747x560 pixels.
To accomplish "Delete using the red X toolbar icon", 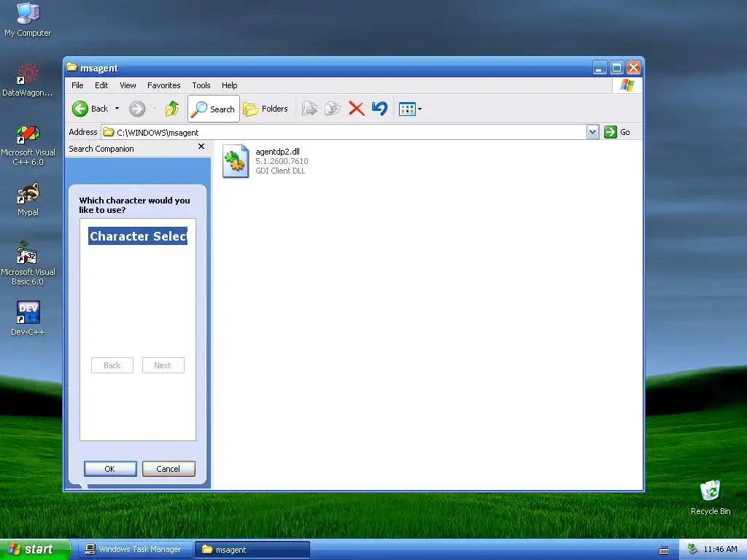I will point(356,109).
